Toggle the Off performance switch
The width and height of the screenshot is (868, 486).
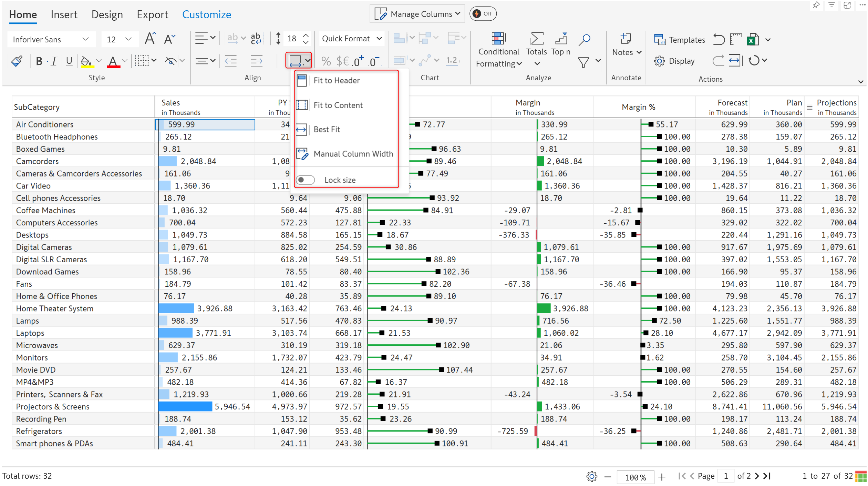point(483,14)
